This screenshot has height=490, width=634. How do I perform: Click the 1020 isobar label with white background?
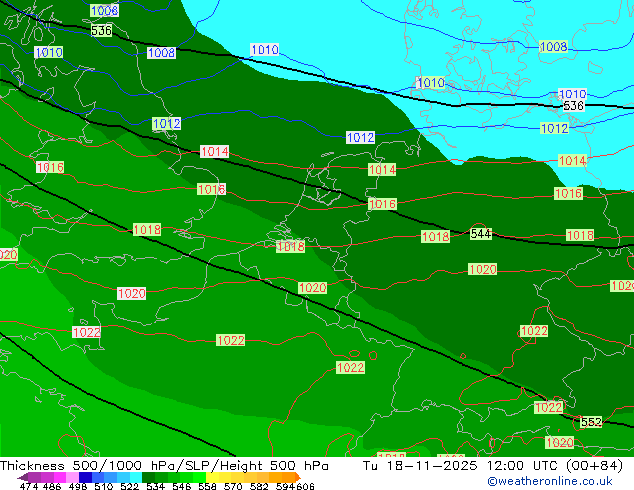pos(131,294)
